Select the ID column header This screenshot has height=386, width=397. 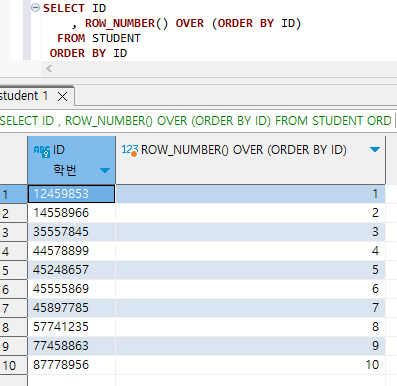(72, 160)
